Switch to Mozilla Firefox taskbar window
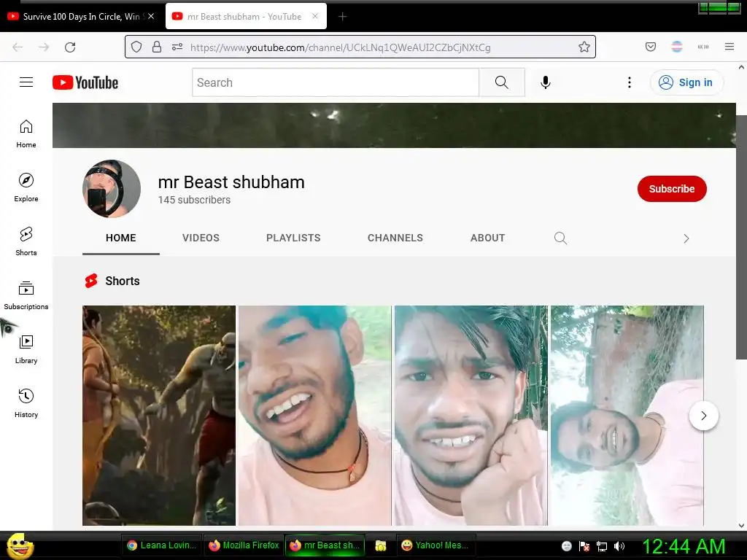Screen dimensions: 747x560 [244, 545]
